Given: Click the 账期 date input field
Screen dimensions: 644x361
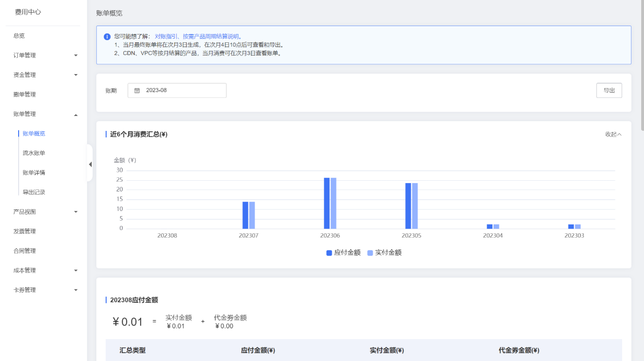Looking at the screenshot, I should pos(181,90).
